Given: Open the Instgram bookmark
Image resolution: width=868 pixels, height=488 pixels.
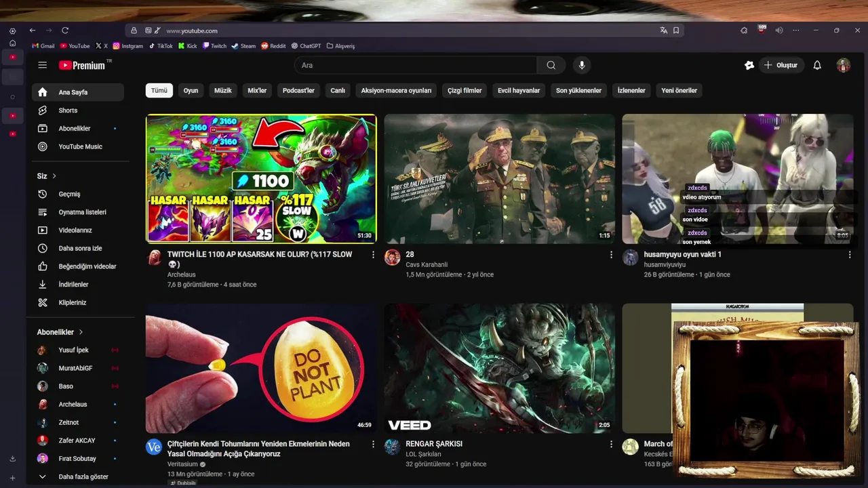Looking at the screenshot, I should tap(128, 46).
